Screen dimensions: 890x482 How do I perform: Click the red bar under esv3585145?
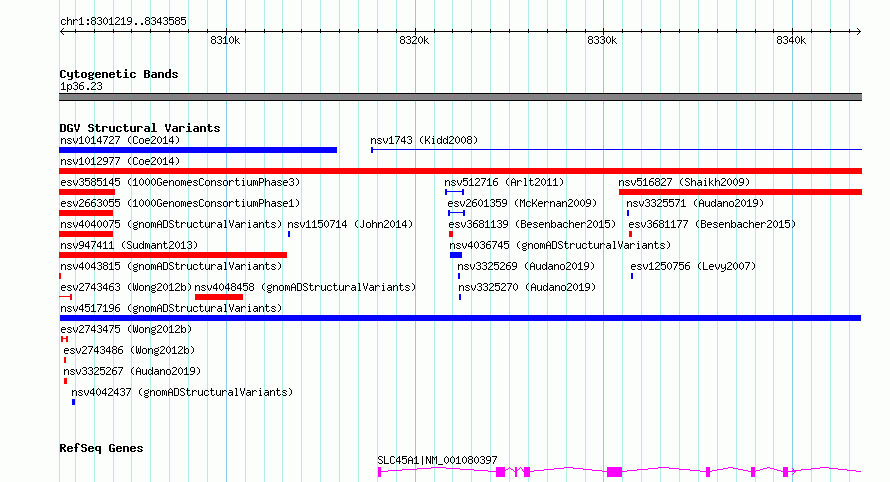pos(87,192)
